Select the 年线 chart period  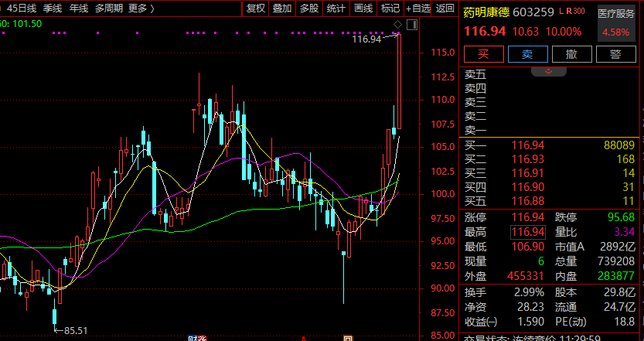tap(79, 9)
